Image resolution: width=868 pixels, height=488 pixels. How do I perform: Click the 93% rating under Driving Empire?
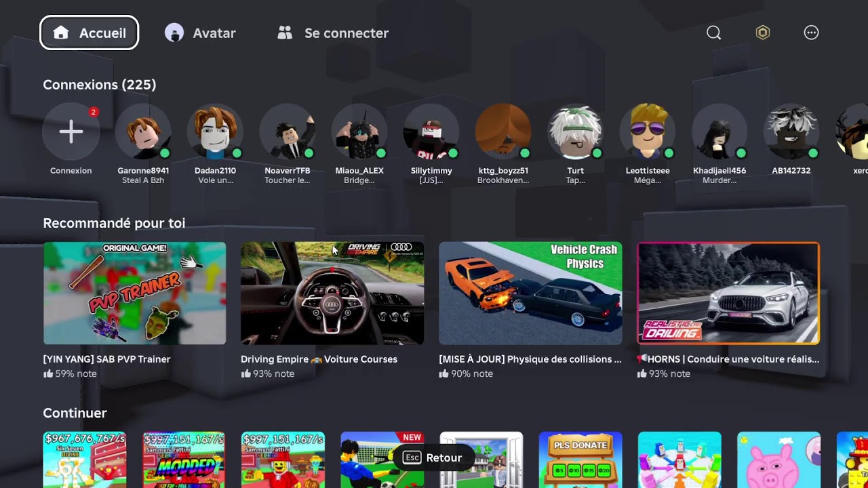tap(268, 373)
